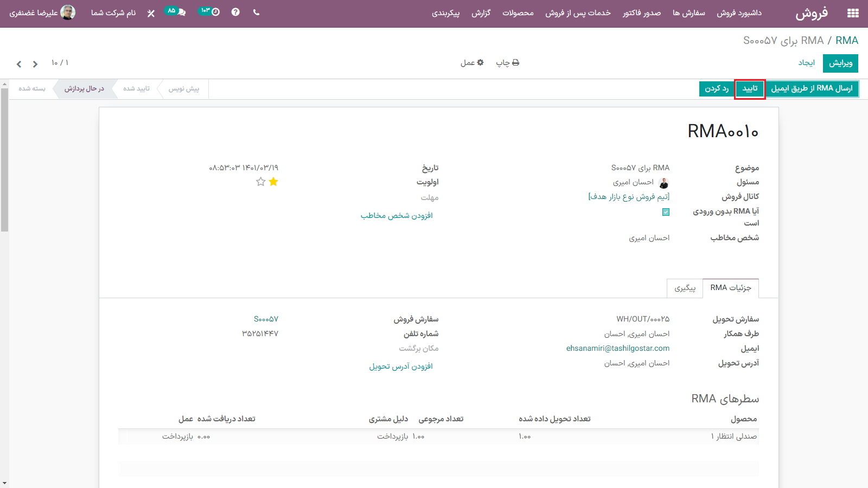Open the help question mark icon
868x488 pixels.
tap(235, 12)
